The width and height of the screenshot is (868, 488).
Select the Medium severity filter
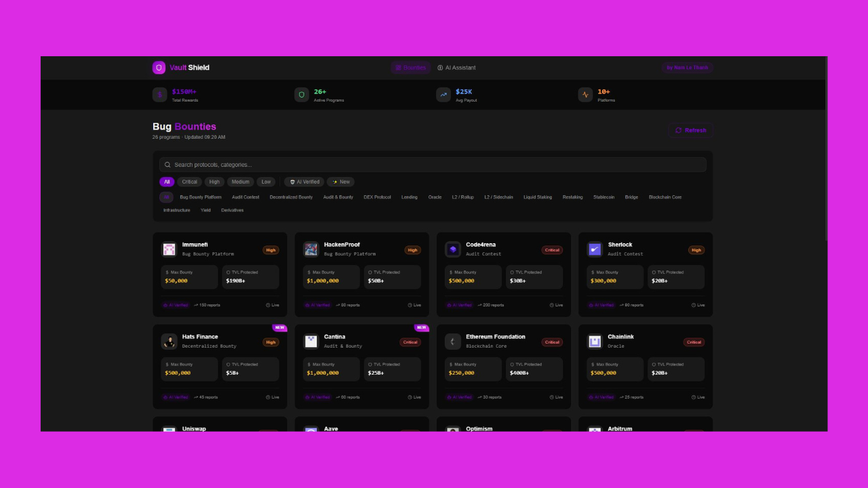click(x=240, y=182)
